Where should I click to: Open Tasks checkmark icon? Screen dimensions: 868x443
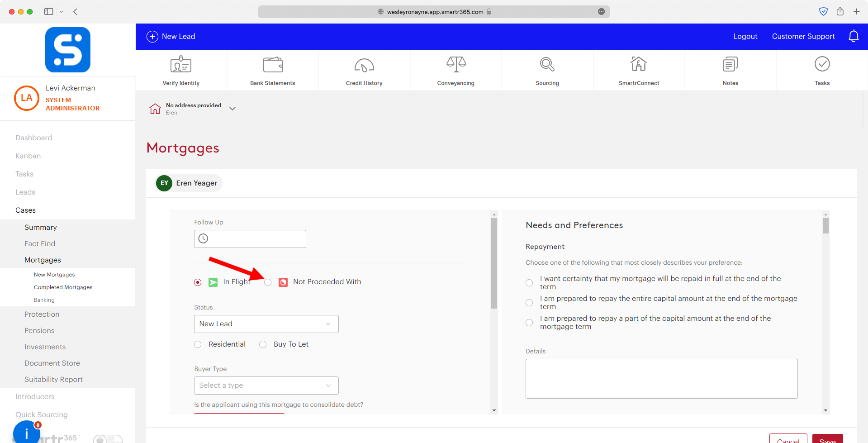[x=822, y=64]
